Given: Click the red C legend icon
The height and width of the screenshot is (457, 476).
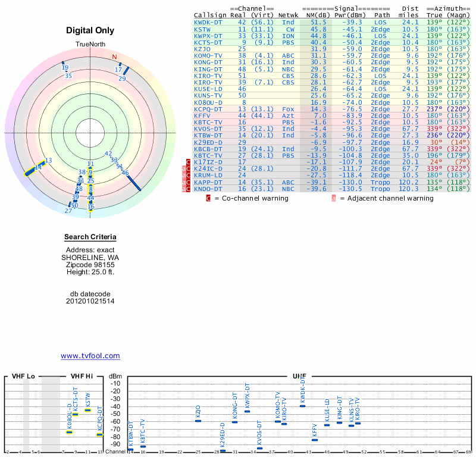Looking at the screenshot, I should [x=208, y=198].
